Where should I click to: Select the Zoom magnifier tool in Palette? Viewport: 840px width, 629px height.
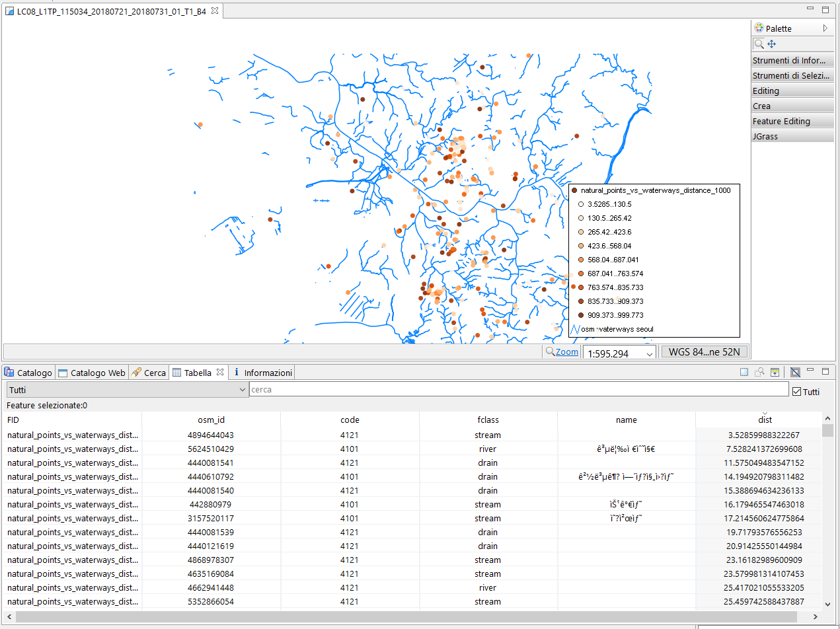pyautogui.click(x=759, y=44)
